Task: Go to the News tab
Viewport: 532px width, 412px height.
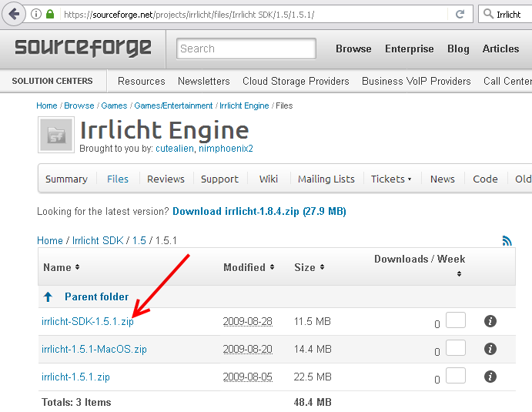Action: pyautogui.click(x=443, y=179)
